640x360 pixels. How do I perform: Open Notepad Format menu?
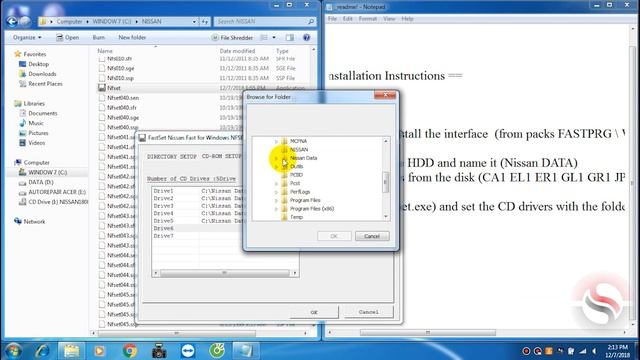[x=368, y=19]
